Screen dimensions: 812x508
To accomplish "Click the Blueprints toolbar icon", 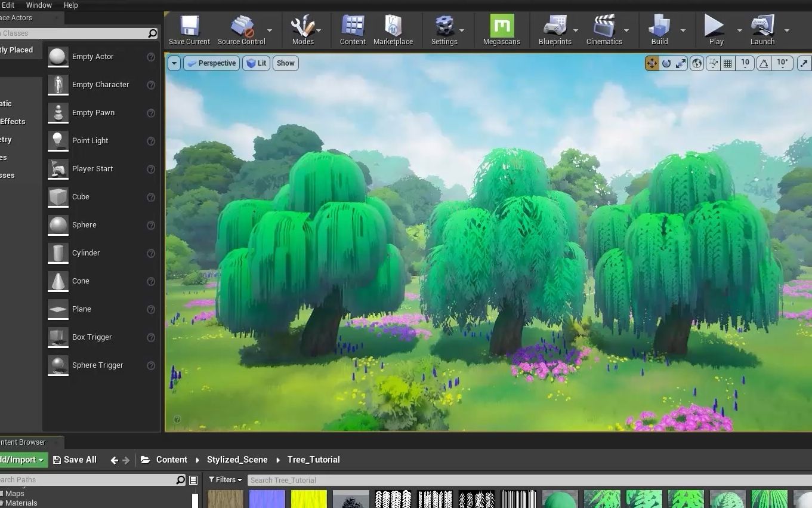I will coord(555,30).
